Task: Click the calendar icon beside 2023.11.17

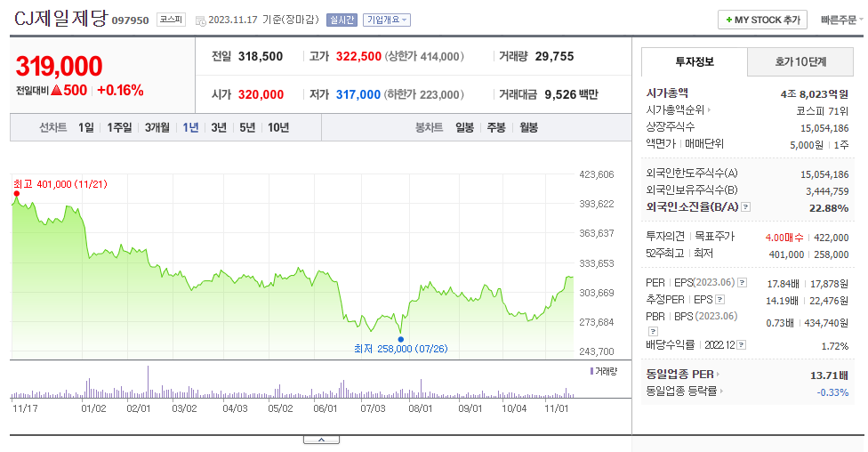Action: pos(200,20)
